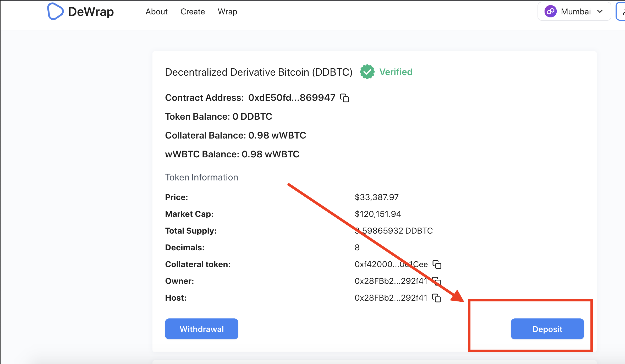Image resolution: width=625 pixels, height=364 pixels.
Task: Copy the contract address
Action: pos(344,98)
